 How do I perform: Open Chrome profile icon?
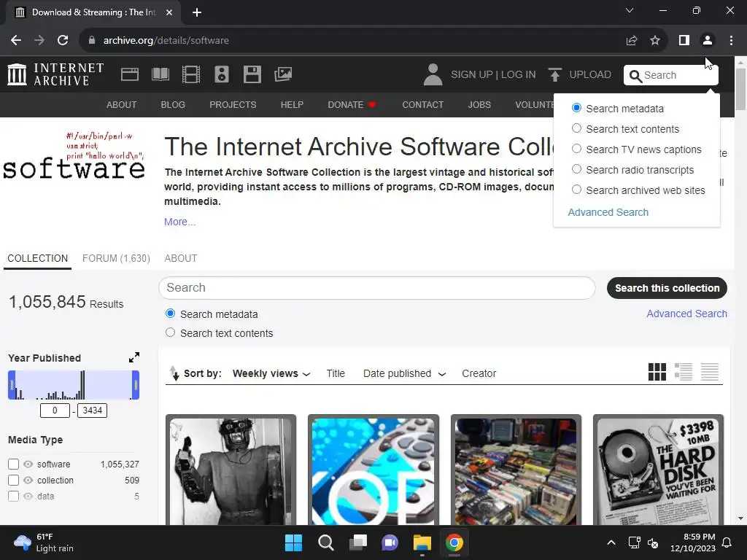708,41
